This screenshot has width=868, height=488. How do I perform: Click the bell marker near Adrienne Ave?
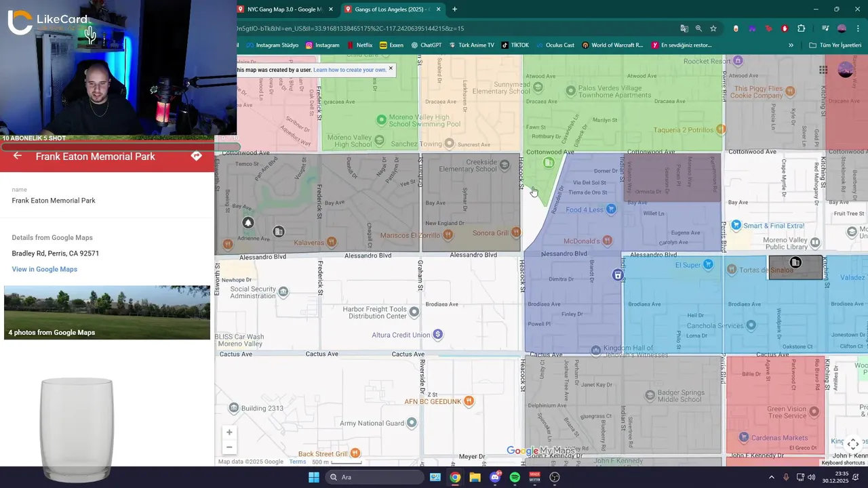coord(248,223)
